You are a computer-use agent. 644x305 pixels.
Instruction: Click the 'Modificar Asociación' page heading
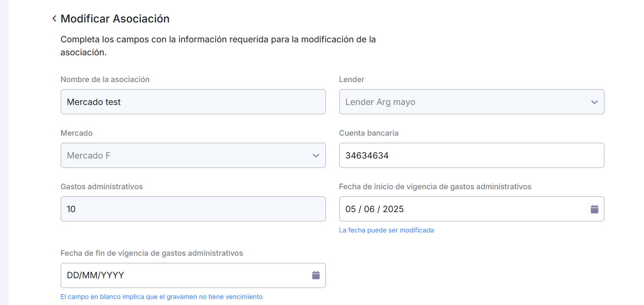click(115, 19)
